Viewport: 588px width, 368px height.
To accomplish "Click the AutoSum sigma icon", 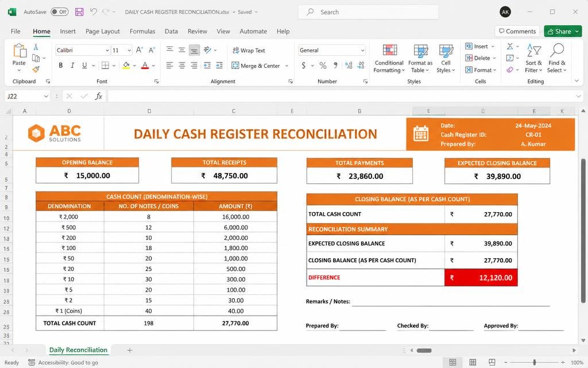I will click(510, 46).
